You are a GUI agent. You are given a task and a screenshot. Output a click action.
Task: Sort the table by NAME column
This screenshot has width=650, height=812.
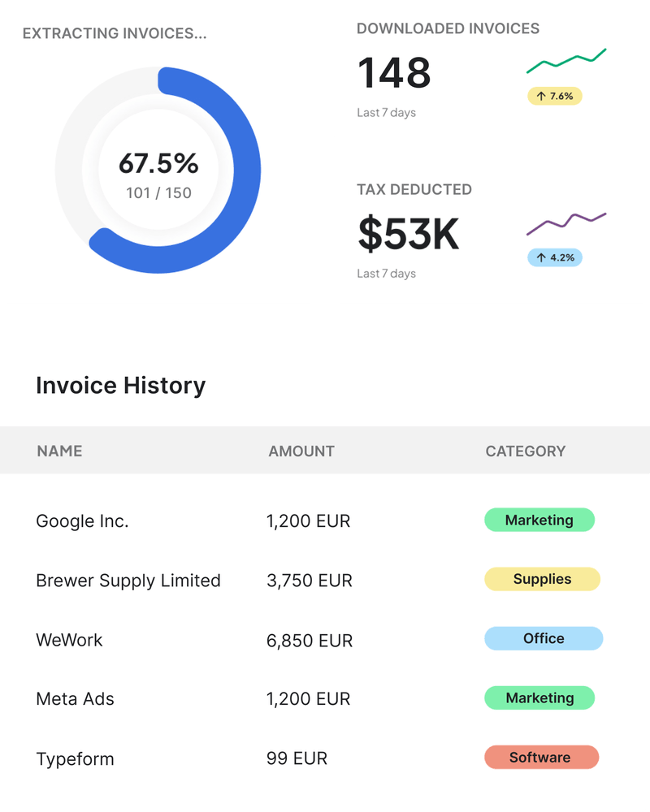tap(59, 451)
